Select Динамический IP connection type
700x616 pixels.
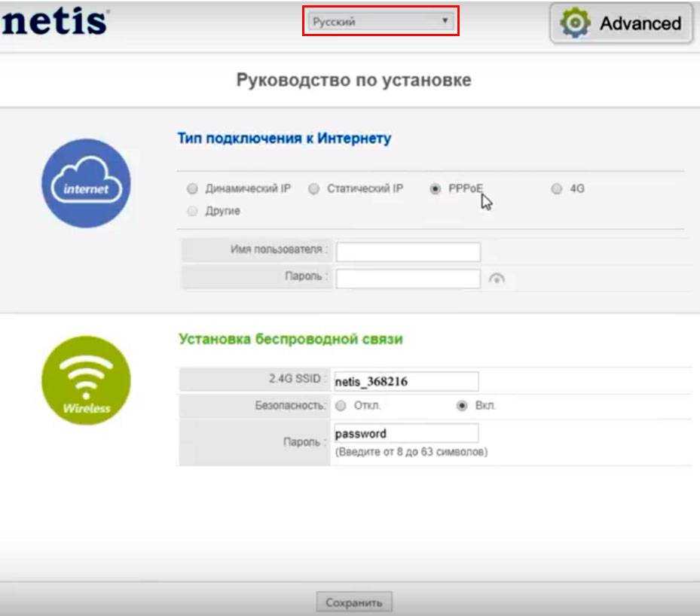(x=192, y=189)
